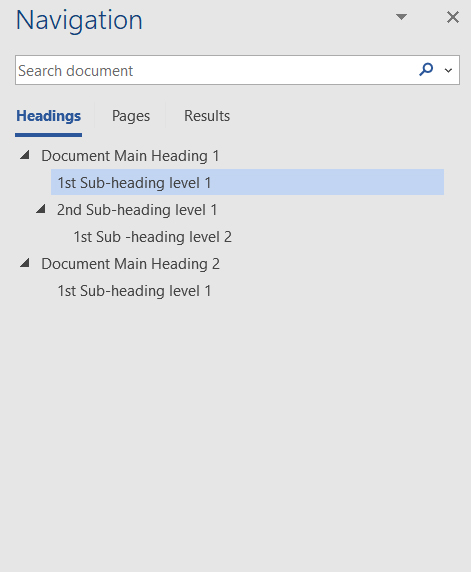Viewport: 471px width, 572px height.
Task: Select 1st Sub-heading level 1 under Main Heading 2
Action: tap(134, 291)
